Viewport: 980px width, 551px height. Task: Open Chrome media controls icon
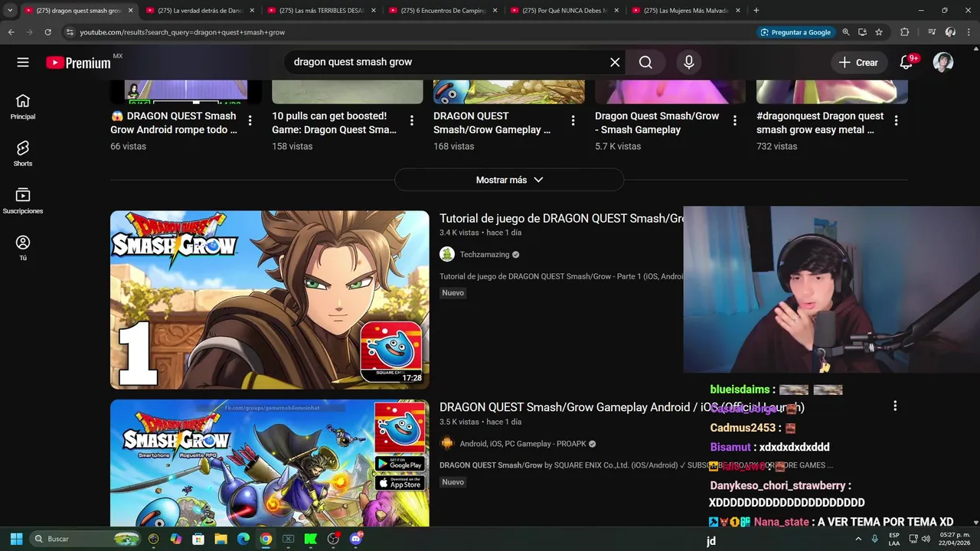[x=932, y=32]
